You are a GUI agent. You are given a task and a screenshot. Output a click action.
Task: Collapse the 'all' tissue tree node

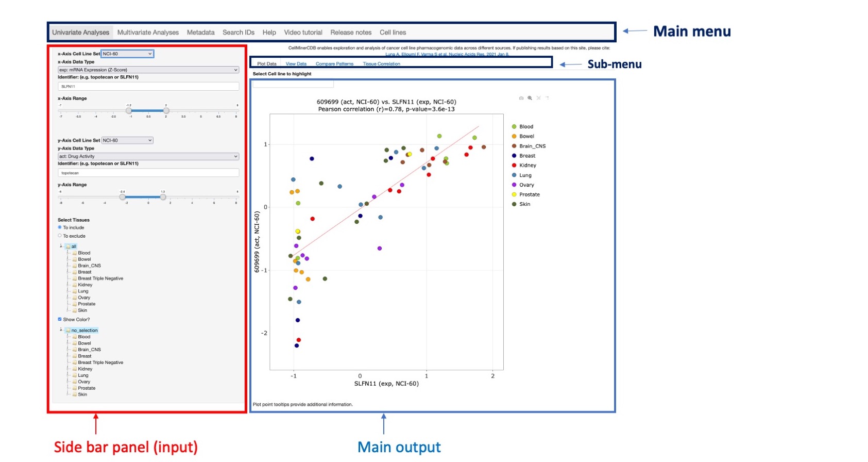pyautogui.click(x=61, y=246)
